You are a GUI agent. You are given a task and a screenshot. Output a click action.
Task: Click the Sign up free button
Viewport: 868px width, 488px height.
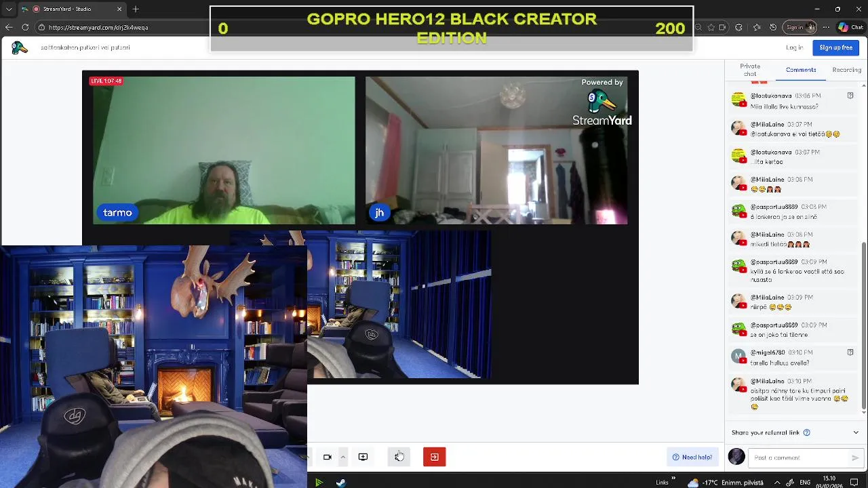coord(836,47)
